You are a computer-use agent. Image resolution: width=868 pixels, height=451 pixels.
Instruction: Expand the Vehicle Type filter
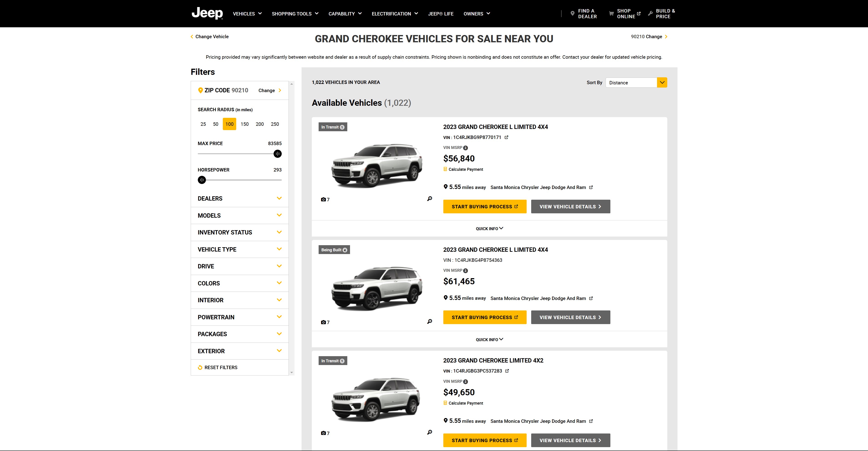click(240, 249)
